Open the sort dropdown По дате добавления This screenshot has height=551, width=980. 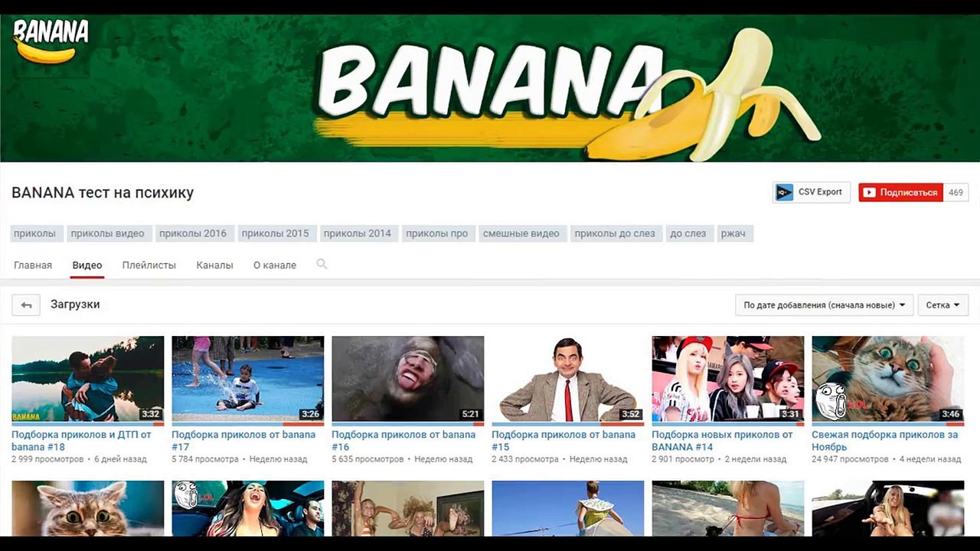[824, 305]
